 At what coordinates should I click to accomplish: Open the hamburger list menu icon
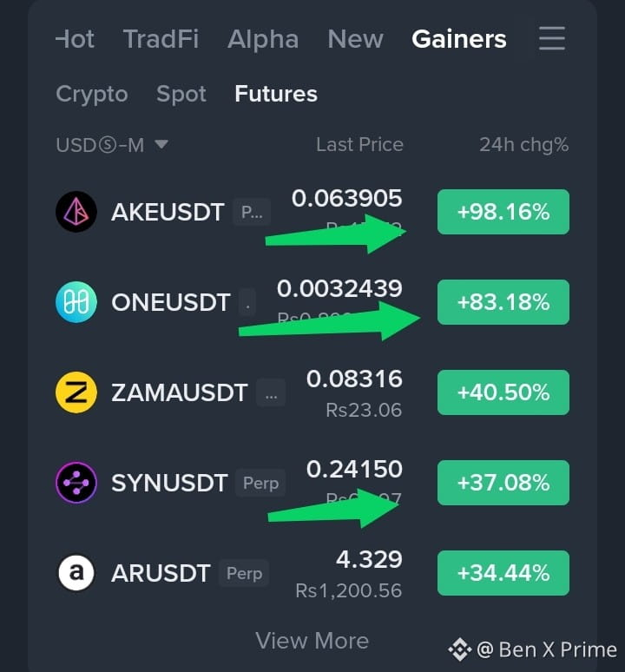click(552, 38)
